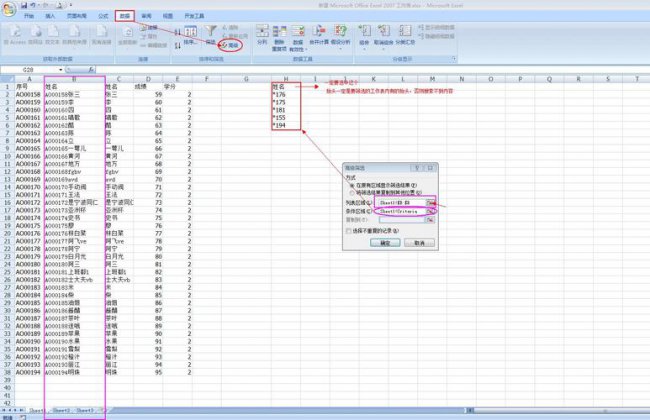Open existing connections (现有连接)
Viewport: 650px width, 420px height.
[102, 35]
